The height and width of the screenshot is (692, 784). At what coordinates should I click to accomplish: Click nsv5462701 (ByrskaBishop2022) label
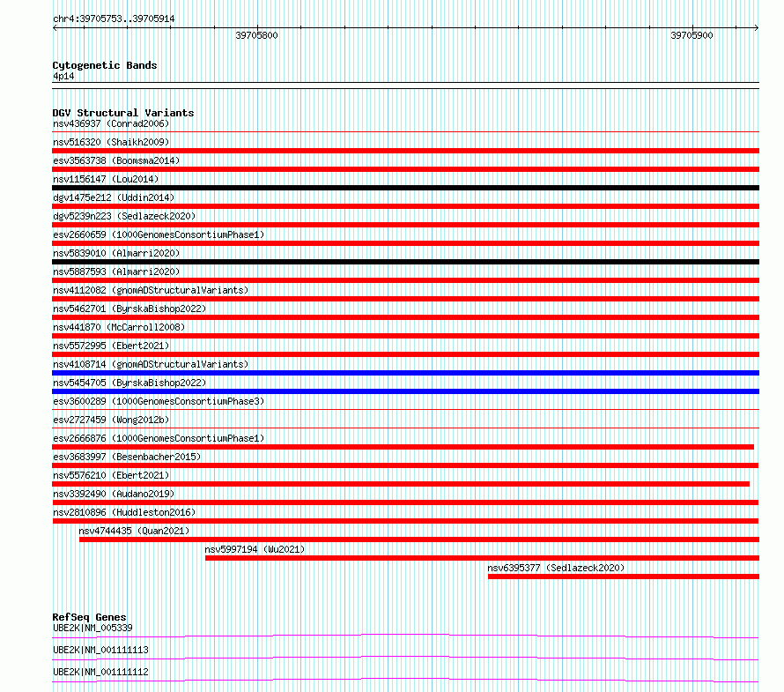[x=129, y=309]
